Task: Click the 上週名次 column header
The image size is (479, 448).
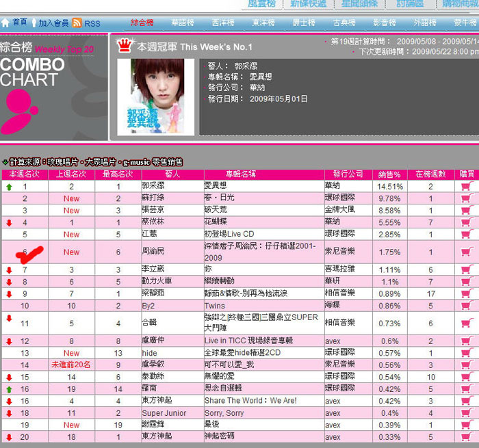Action: (x=71, y=174)
